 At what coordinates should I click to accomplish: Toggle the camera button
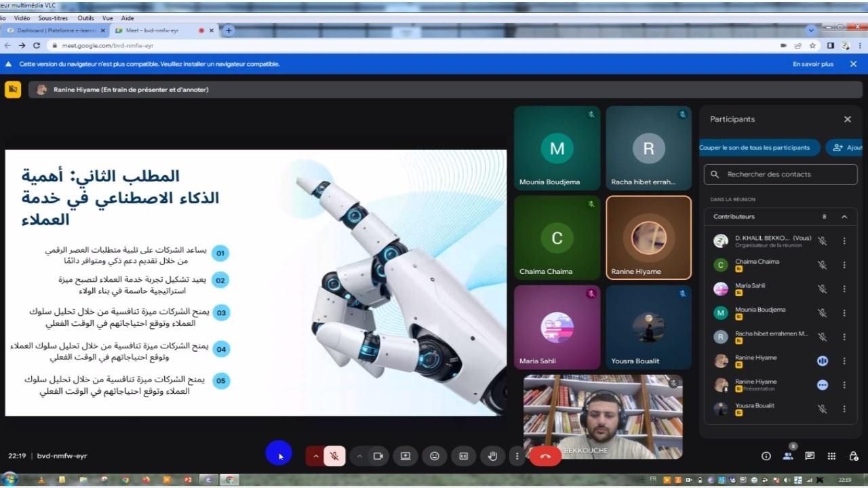[378, 456]
